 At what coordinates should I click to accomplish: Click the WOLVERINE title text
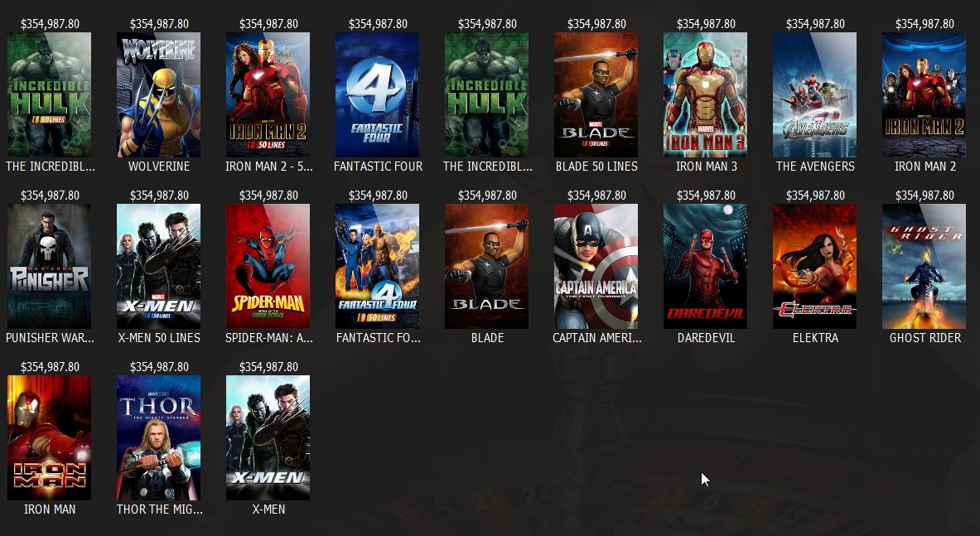point(159,167)
